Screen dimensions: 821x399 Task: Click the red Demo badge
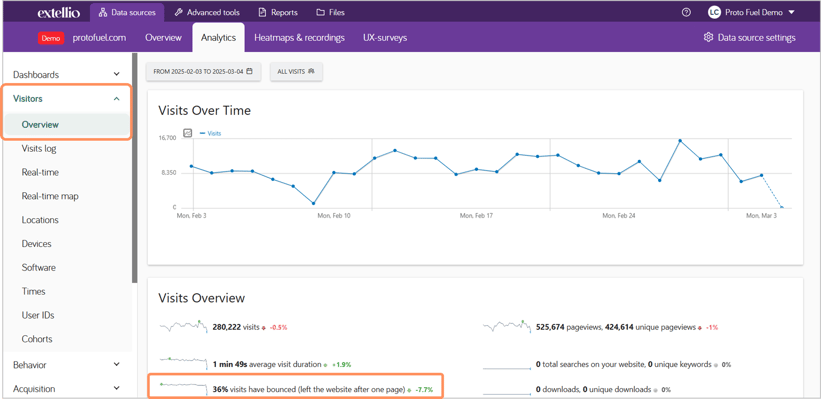[51, 38]
